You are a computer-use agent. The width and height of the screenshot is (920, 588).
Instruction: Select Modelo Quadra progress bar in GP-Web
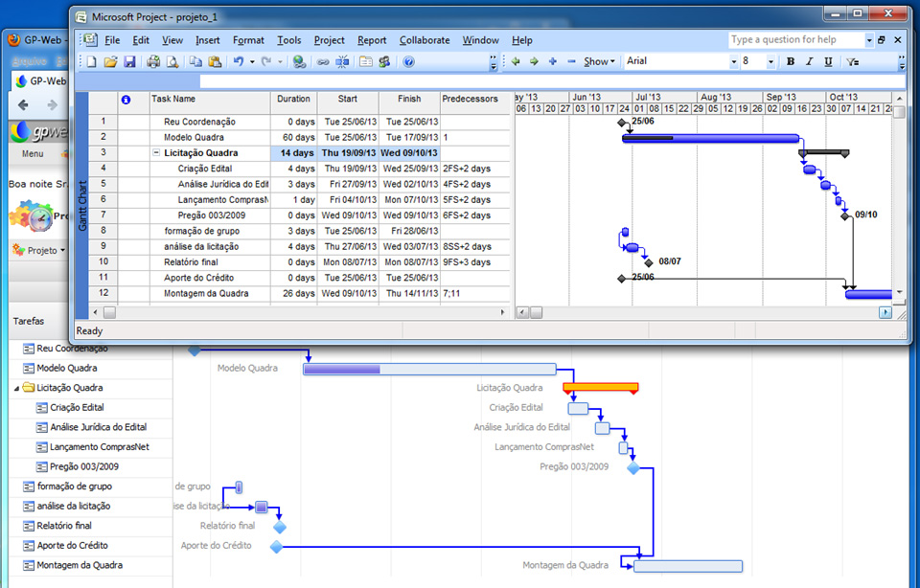point(429,369)
